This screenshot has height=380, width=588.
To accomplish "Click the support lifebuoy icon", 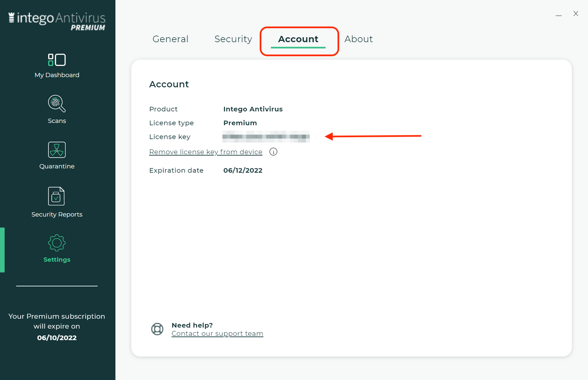I will (x=157, y=329).
